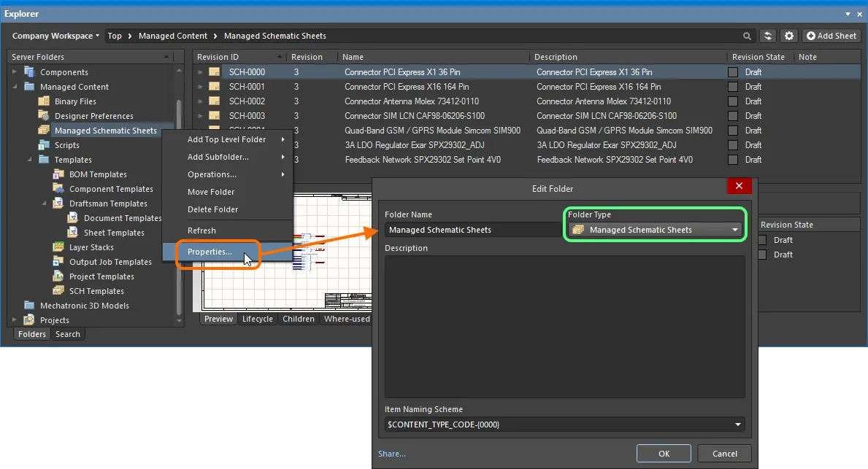
Task: Click OK to confirm the Edit Folder dialog
Action: click(x=664, y=453)
